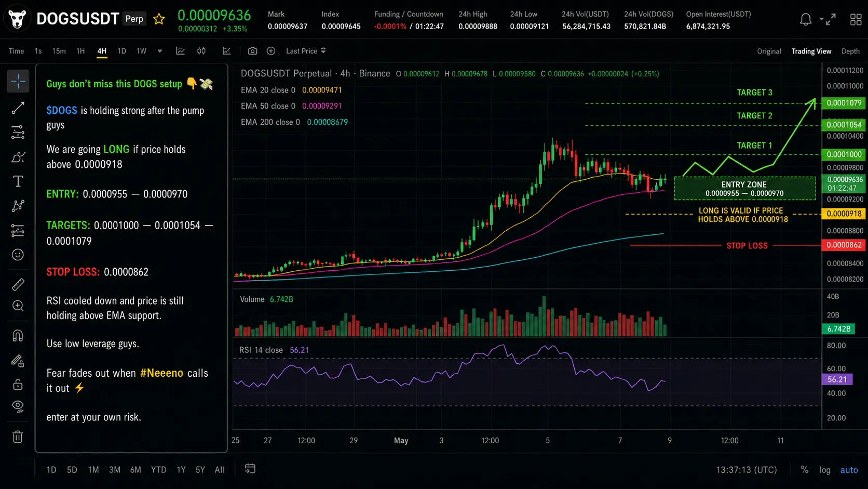Select the Trading View chart tab
868x489 pixels.
(x=811, y=51)
